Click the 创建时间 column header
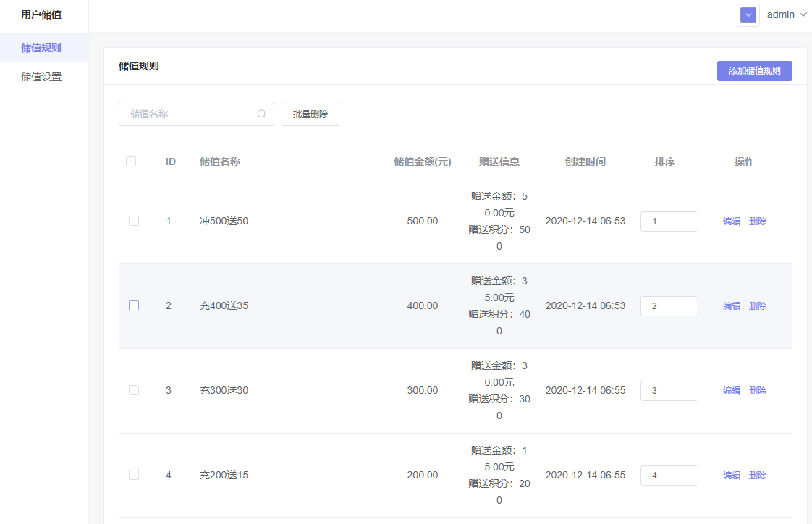Viewport: 812px width, 524px height. (585, 161)
